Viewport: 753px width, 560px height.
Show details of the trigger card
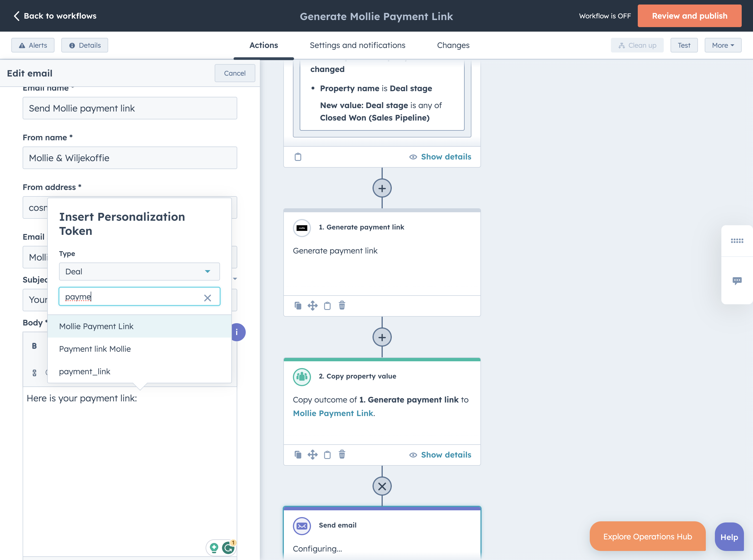click(x=440, y=157)
